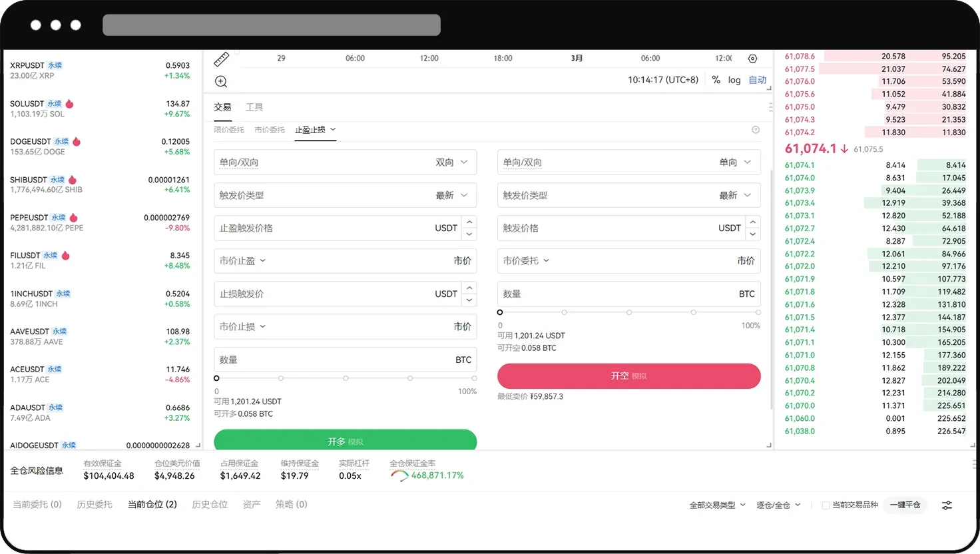Image resolution: width=980 pixels, height=554 pixels.
Task: Open the 双向 direction dropdown
Action: coord(451,162)
